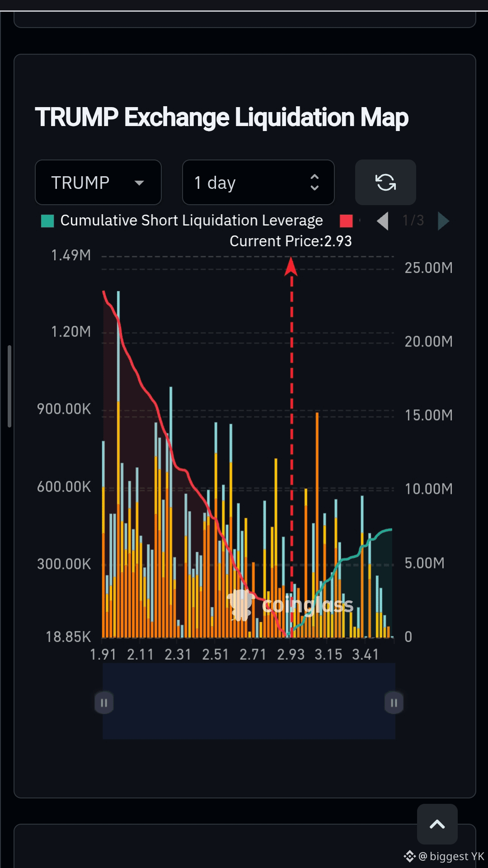This screenshot has width=488, height=868.
Task: Click the 900.00K left axis label
Action: [x=64, y=409]
